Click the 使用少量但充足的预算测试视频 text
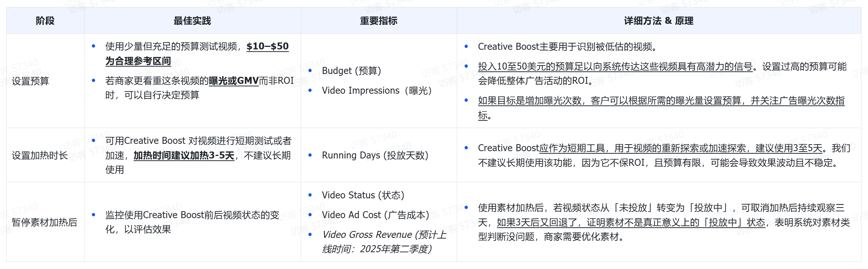The width and height of the screenshot is (868, 269). (171, 46)
